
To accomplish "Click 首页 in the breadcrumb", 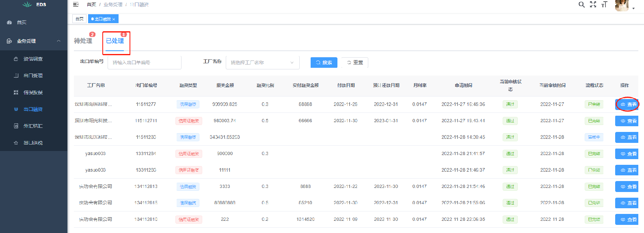I will 91,4.
